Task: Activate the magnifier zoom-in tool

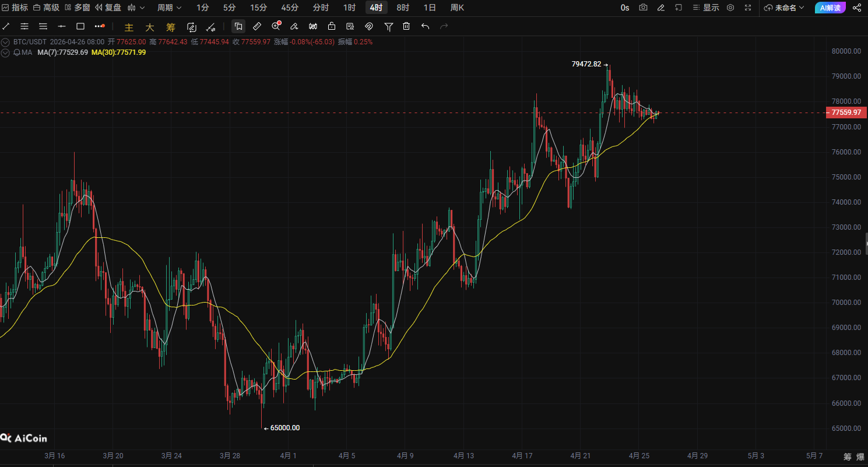Action: tap(276, 26)
